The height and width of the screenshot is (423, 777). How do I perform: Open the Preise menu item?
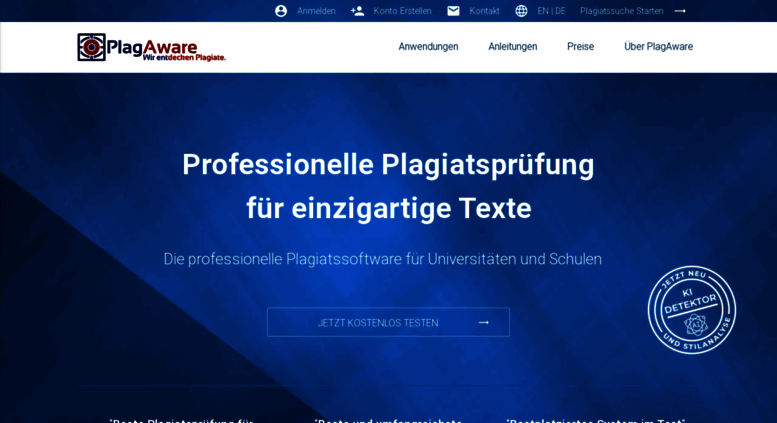580,47
